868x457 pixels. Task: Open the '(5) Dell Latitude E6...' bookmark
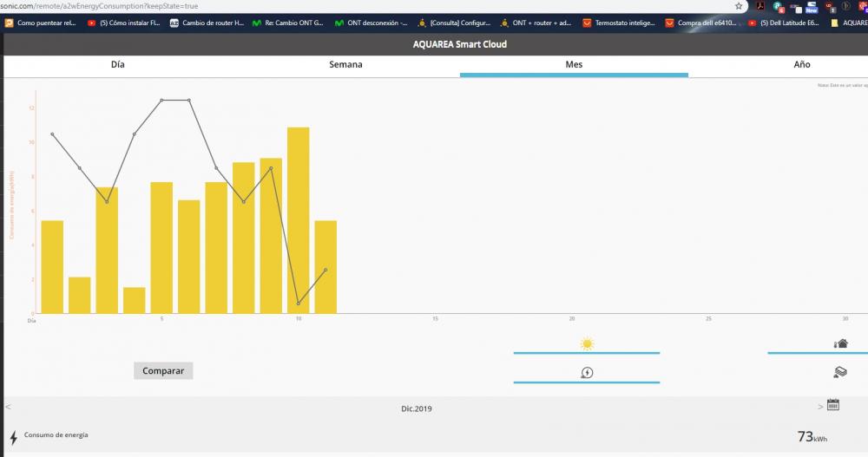784,23
